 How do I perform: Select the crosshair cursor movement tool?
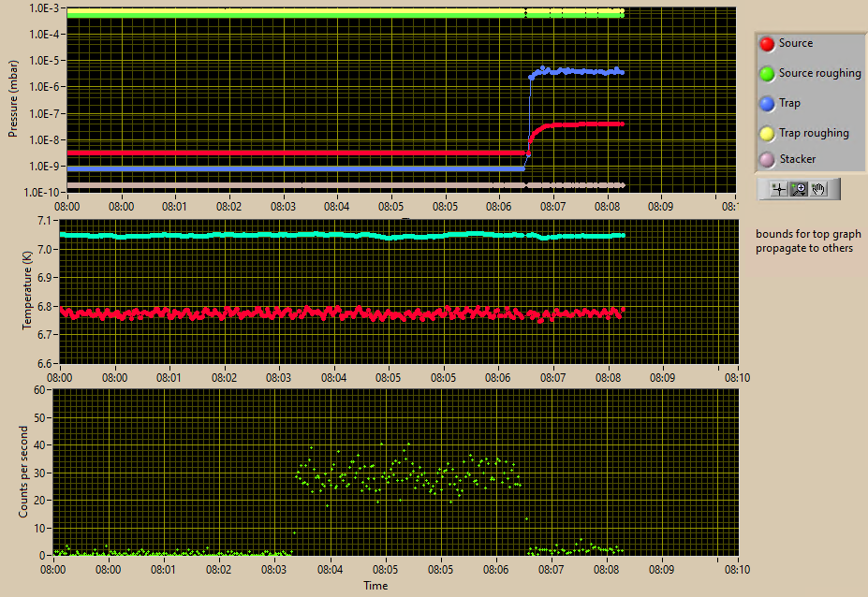coord(779,190)
